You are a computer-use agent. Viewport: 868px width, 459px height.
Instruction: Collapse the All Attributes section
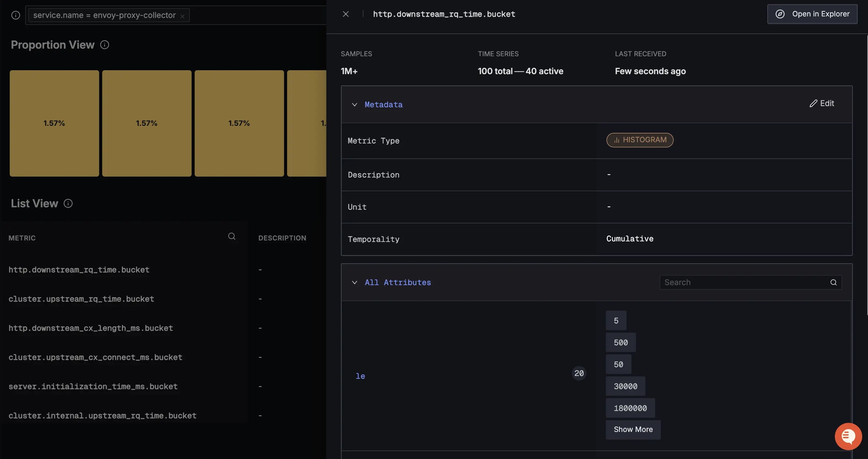[354, 282]
